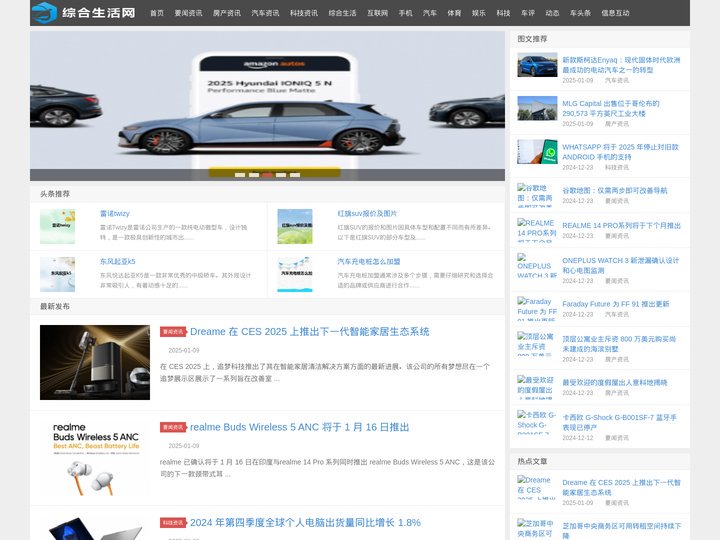Screen dimensions: 720x540
Task: Open 最受欢迎的度假屋出人意料地拥挤 link
Action: [614, 382]
